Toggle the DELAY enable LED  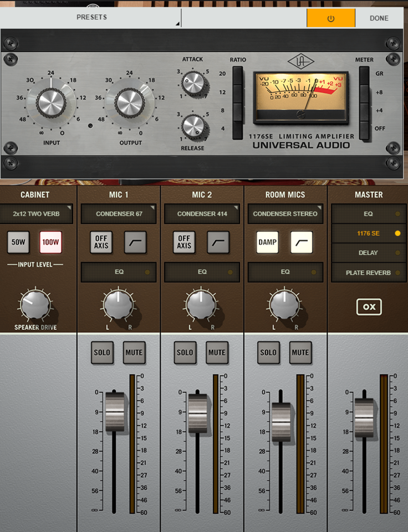coord(397,253)
